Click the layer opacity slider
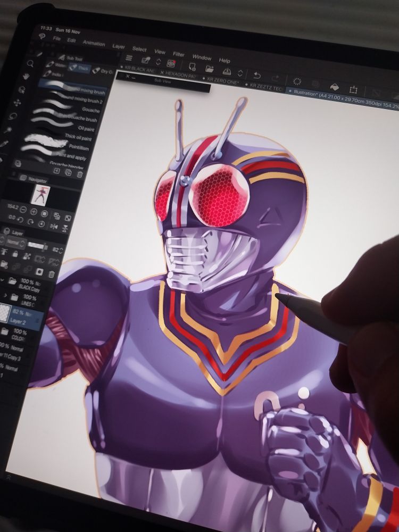 [38, 246]
